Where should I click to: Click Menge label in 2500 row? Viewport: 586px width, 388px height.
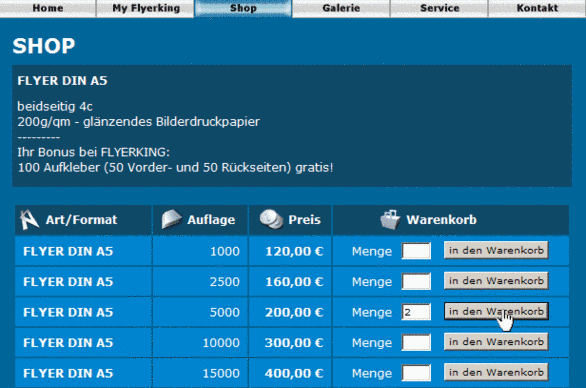click(x=372, y=282)
